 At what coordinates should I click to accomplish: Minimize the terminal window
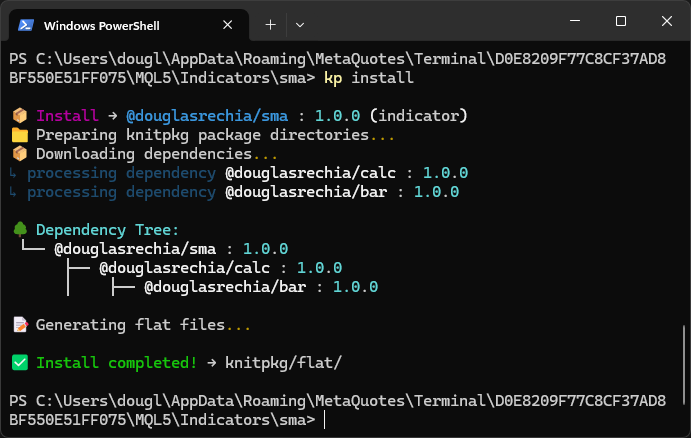point(574,21)
